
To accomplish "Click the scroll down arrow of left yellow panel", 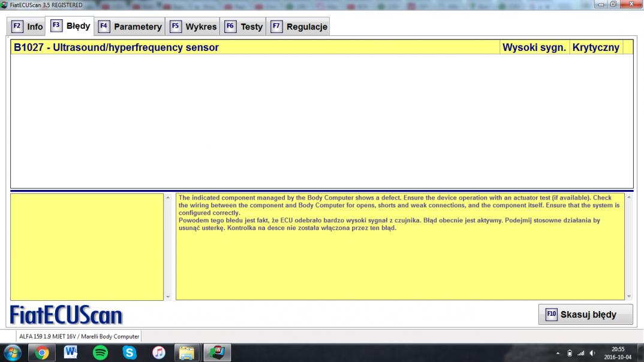I will [167, 296].
